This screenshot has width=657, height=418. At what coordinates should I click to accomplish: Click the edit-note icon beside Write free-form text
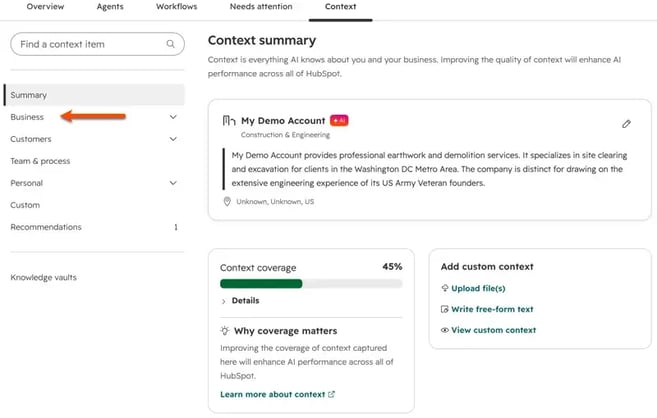445,309
